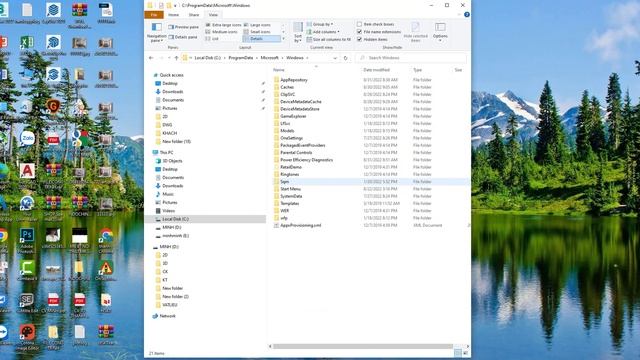Open the Navigation pane menu

pos(156,32)
